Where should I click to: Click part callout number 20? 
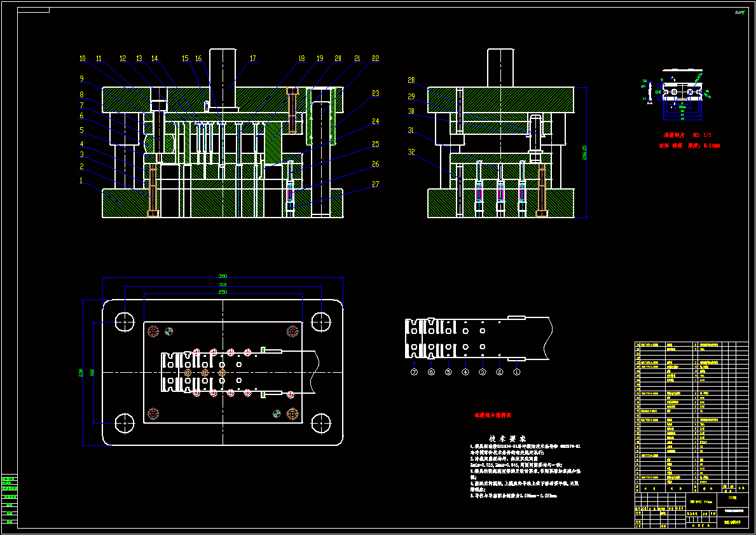[338, 59]
